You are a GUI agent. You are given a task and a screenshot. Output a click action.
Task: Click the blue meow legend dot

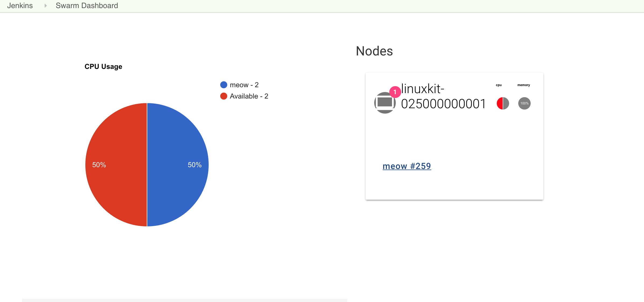(224, 85)
